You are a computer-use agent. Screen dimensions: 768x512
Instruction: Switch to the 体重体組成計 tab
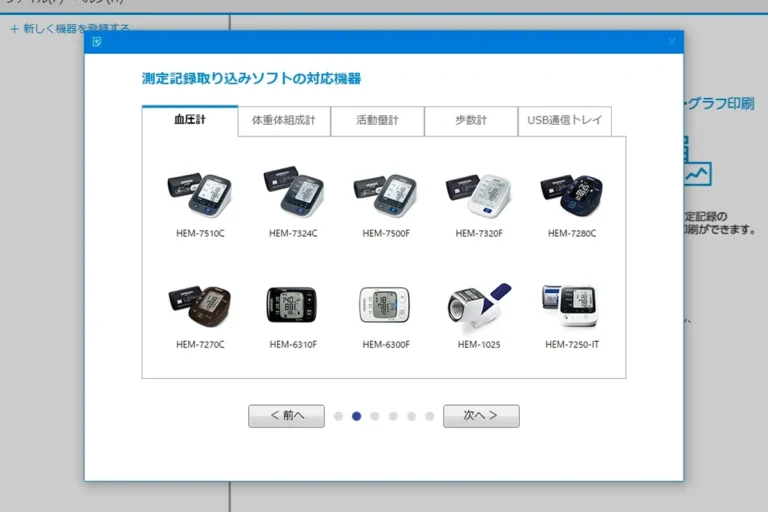[284, 121]
